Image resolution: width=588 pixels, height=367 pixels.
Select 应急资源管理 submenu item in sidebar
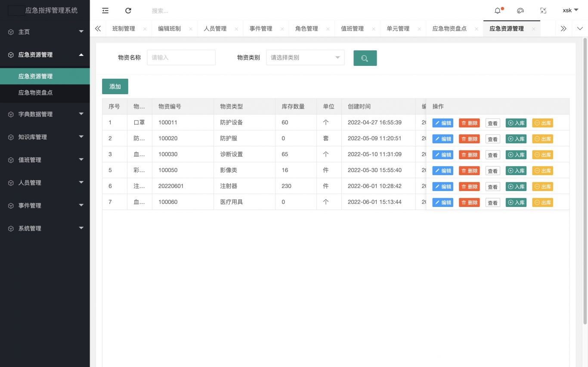point(45,76)
